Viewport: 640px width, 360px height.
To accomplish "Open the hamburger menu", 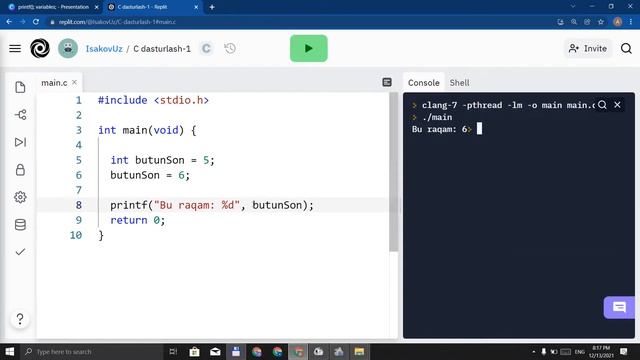I will (15, 49).
